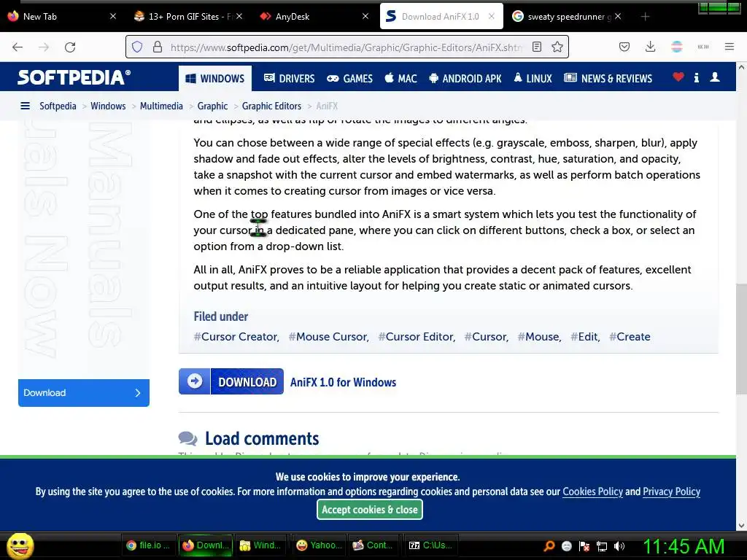Click the red heart favorites icon
This screenshot has height=560, width=747.
(x=678, y=77)
